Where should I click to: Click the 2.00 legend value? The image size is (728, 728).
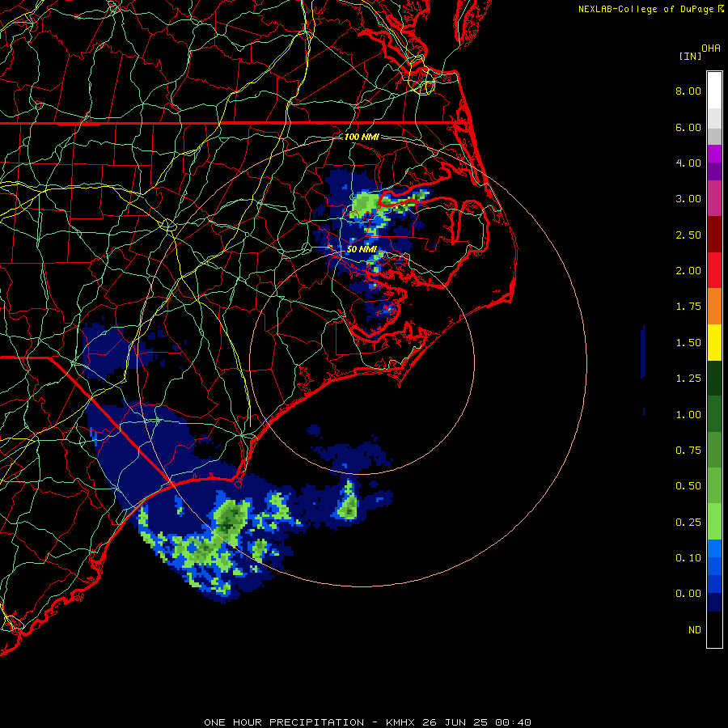(x=688, y=271)
